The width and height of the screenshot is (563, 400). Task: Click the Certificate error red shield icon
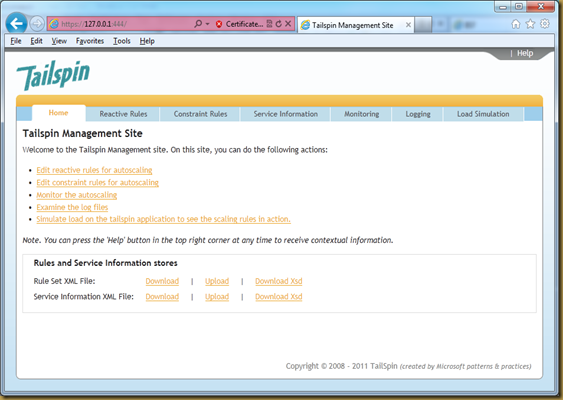219,24
